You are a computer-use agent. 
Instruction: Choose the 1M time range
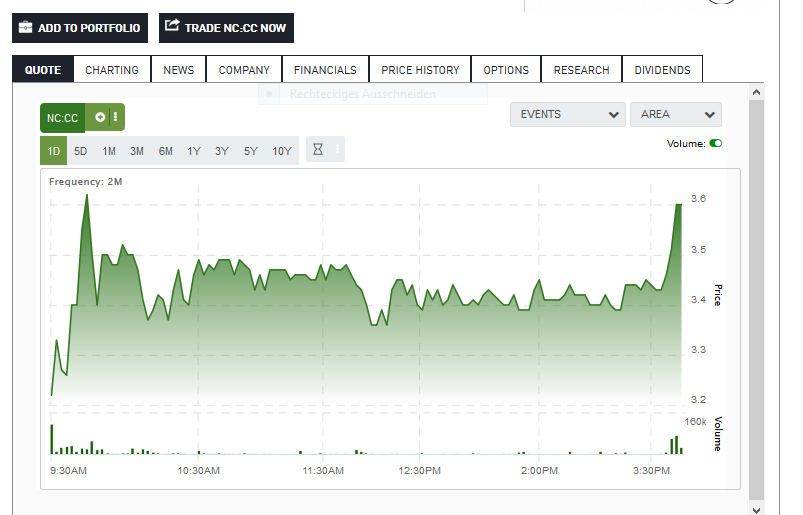(x=109, y=151)
